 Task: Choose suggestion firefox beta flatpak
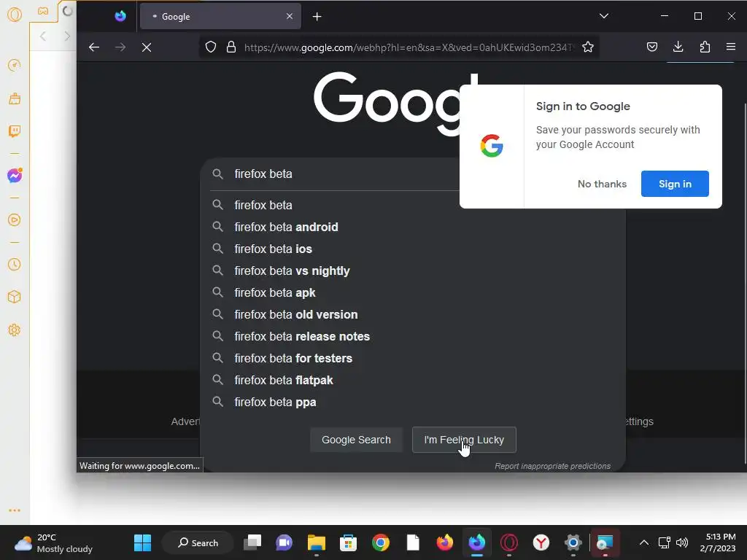pos(413,381)
